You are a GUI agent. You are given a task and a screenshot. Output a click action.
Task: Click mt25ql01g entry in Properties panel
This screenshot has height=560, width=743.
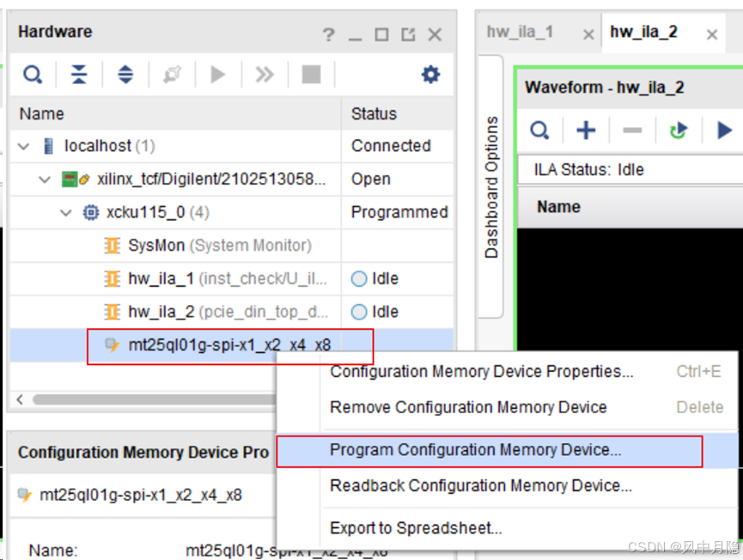(140, 495)
